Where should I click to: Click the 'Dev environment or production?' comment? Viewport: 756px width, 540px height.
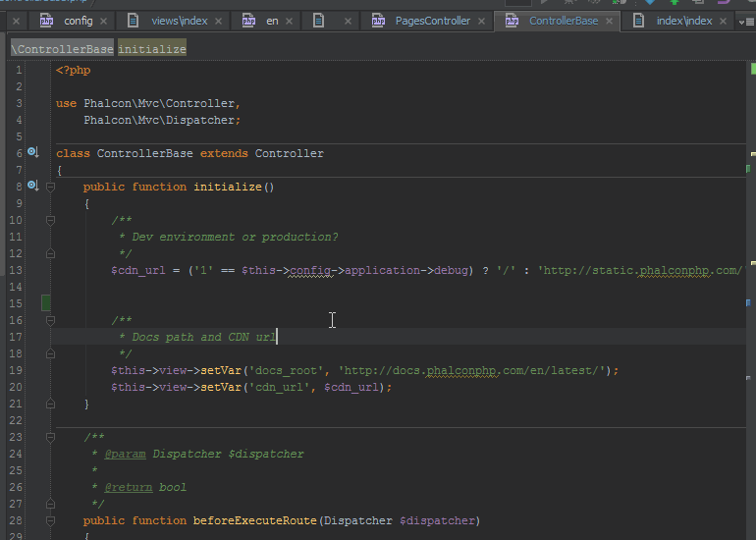(x=235, y=237)
